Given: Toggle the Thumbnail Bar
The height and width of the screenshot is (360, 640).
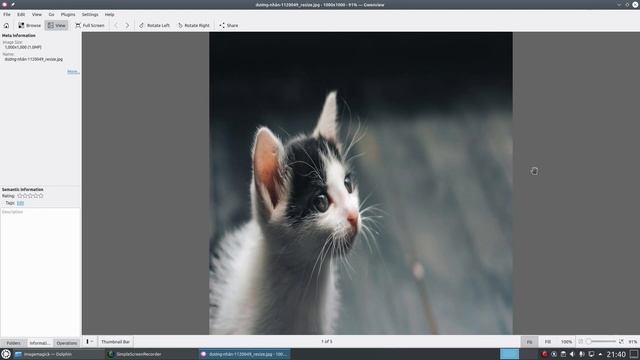Looking at the screenshot, I should [x=116, y=342].
